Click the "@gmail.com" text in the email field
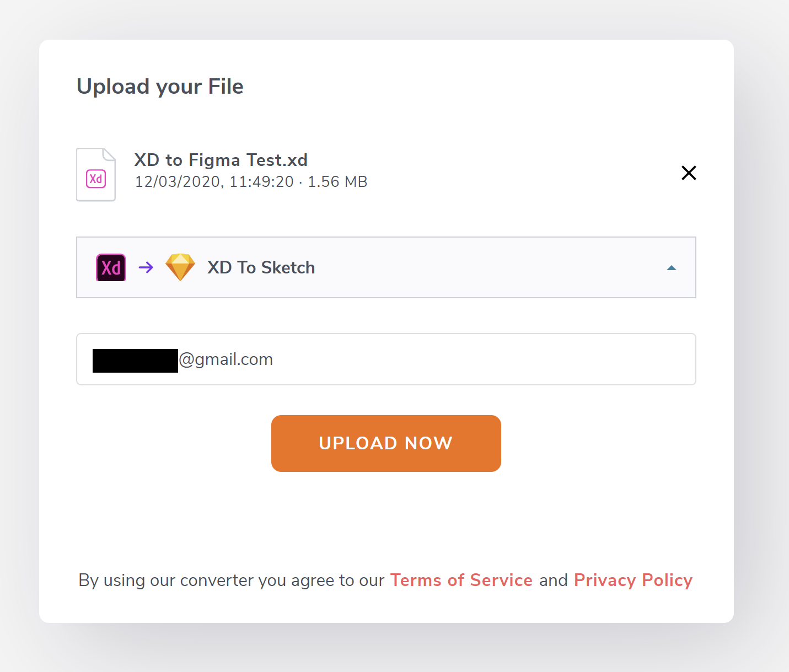 pos(226,359)
